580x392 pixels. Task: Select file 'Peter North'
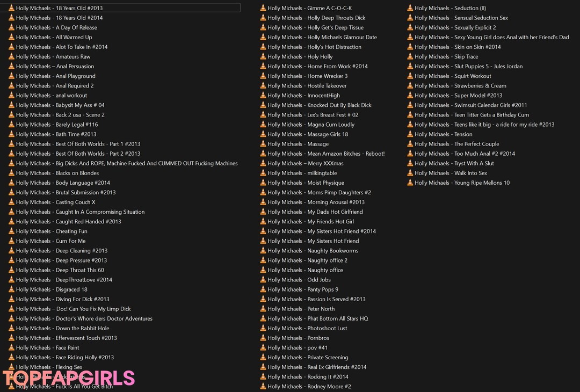coord(301,309)
